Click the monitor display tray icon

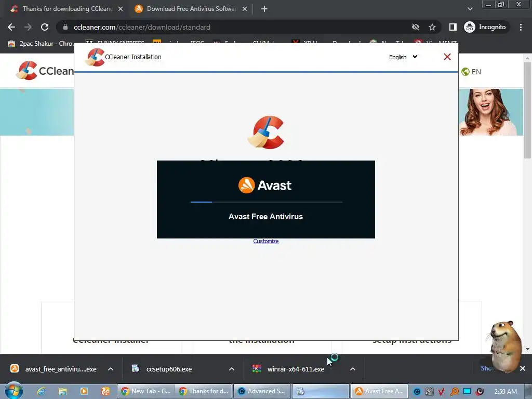[467, 391]
